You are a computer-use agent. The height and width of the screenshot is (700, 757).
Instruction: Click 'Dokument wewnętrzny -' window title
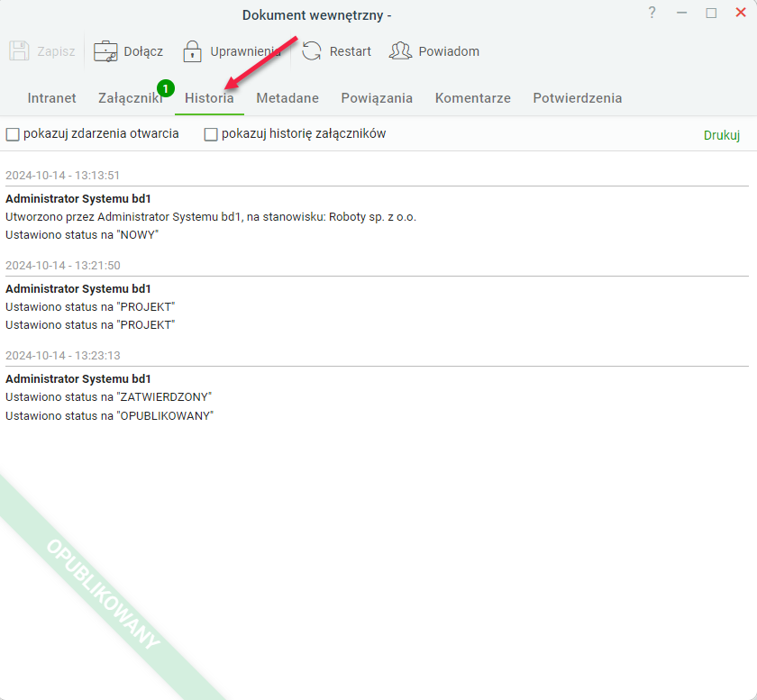point(316,15)
